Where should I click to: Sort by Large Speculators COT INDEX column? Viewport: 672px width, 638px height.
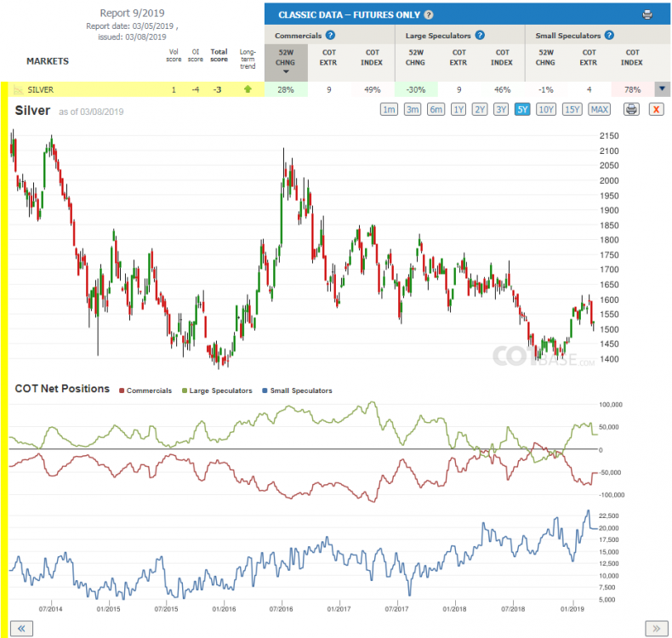(x=502, y=57)
